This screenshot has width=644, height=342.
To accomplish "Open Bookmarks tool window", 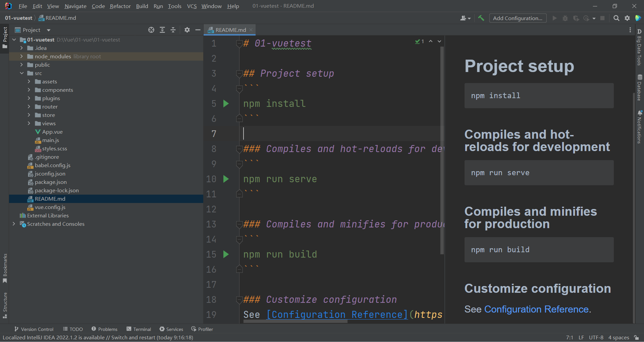I will pos(5,268).
